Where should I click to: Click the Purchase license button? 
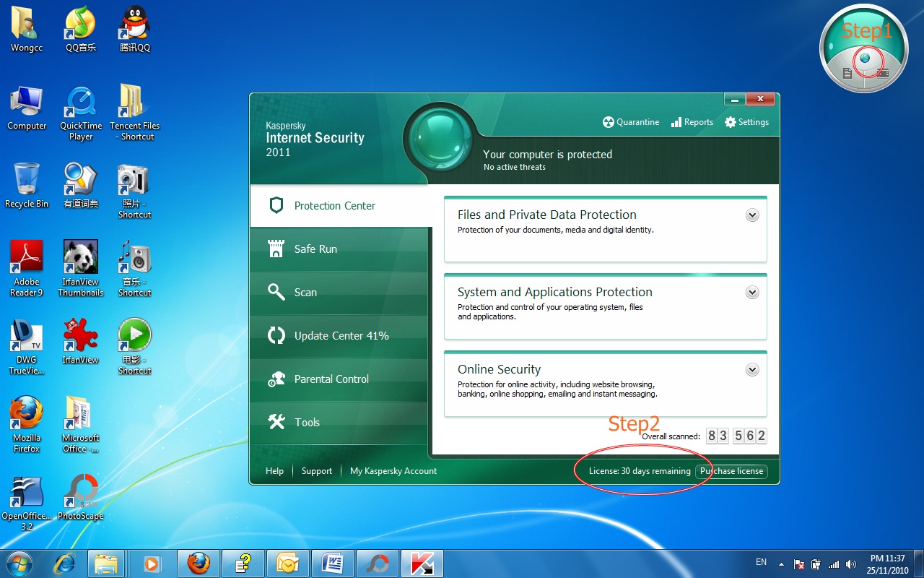click(x=731, y=471)
